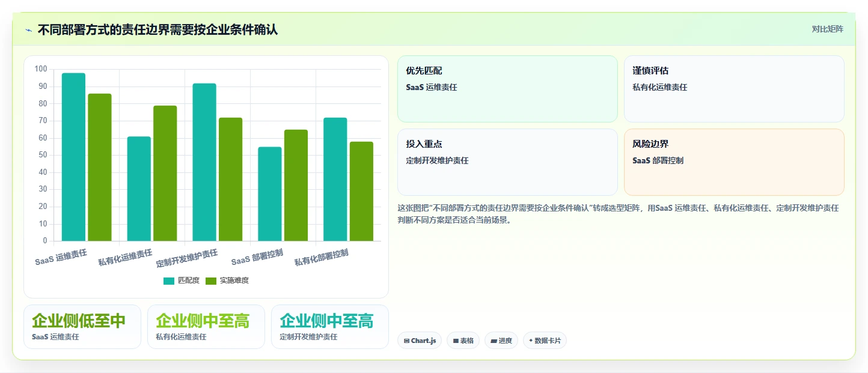Click SaaS 部署控制 text in 风险边界 card

coord(658,160)
